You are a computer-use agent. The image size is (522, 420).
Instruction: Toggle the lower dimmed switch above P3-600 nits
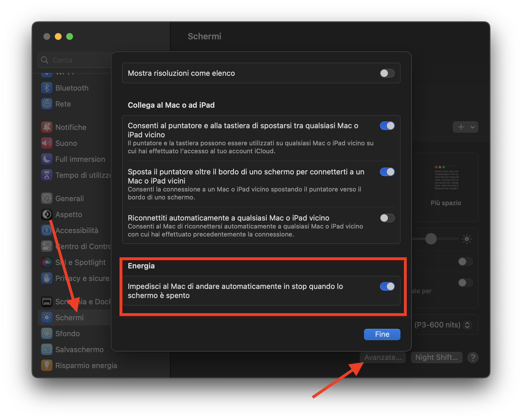tap(466, 283)
